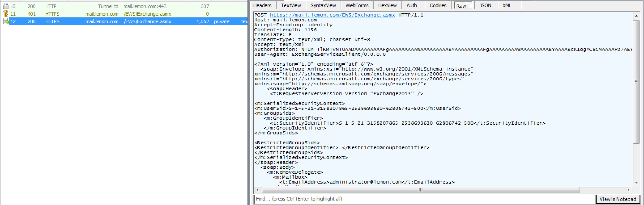
Task: Open the Headers inspector tab
Action: pyautogui.click(x=262, y=6)
